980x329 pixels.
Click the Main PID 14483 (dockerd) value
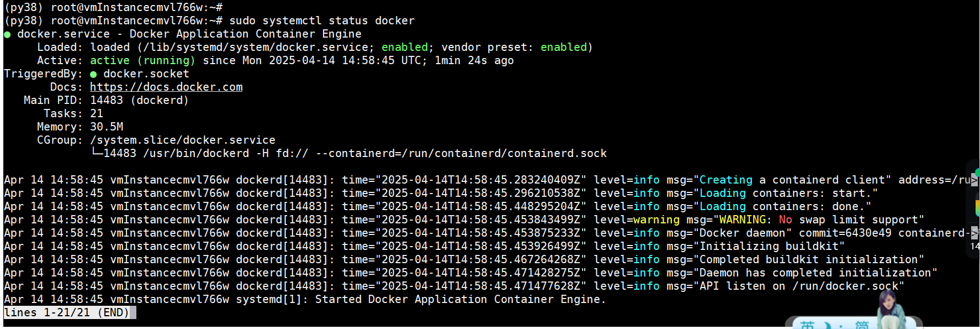point(139,101)
